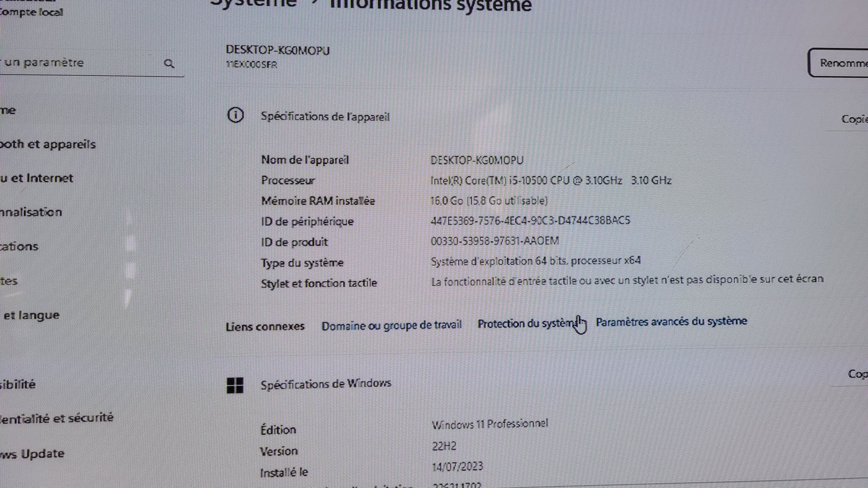Click product ID 00330-53958-97631-AAOEM
The image size is (868, 488).
[495, 241]
